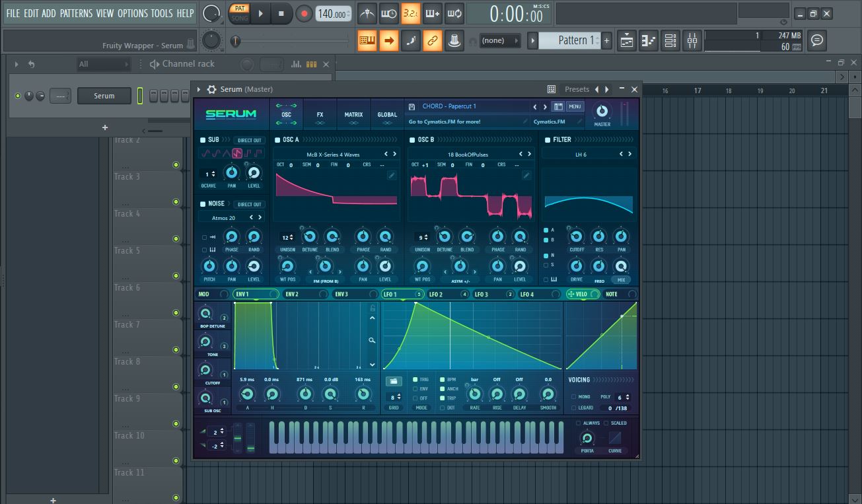Open Serum preset browser icon
Viewport: 862px width, 504px height.
pyautogui.click(x=558, y=106)
